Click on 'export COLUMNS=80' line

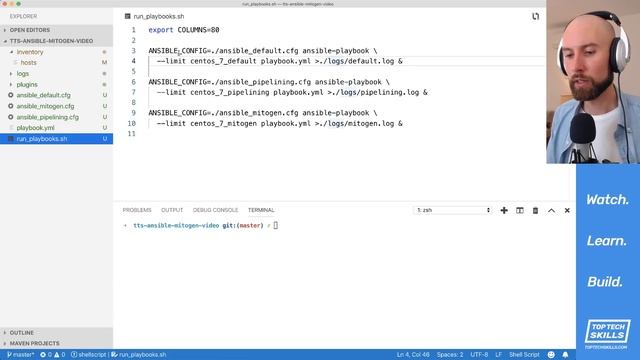click(x=184, y=30)
